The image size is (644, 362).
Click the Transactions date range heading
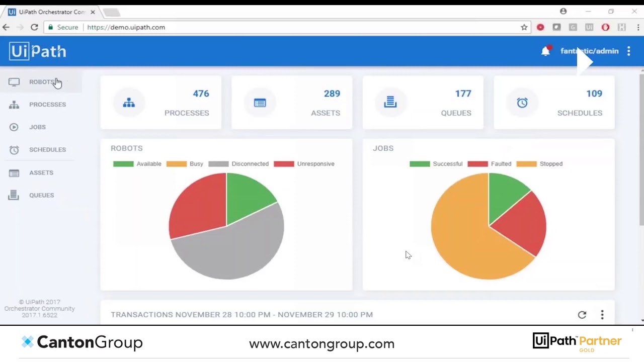pos(242,315)
